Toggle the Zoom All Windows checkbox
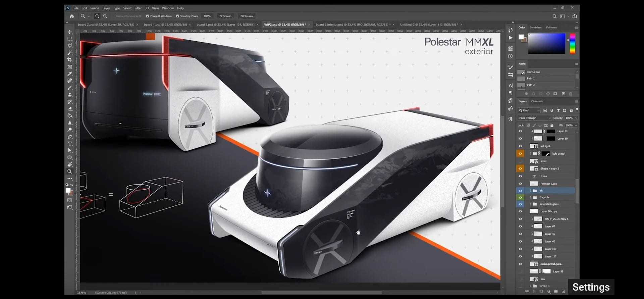 (148, 16)
